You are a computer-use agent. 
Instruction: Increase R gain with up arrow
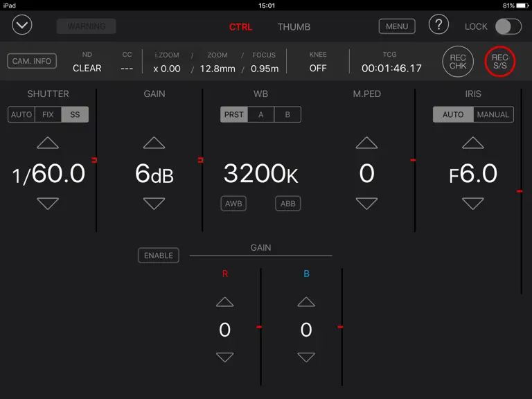[x=225, y=301]
